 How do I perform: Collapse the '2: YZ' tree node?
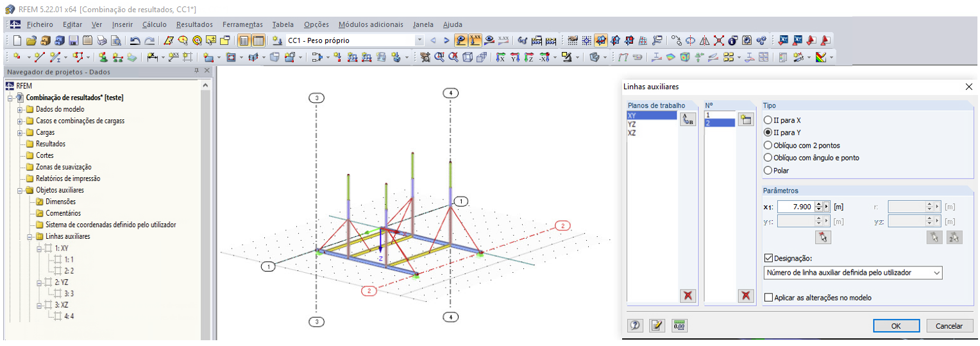coord(40,282)
